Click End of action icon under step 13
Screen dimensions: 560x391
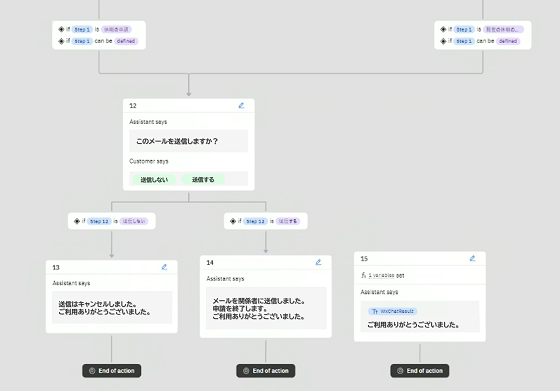[x=92, y=371]
